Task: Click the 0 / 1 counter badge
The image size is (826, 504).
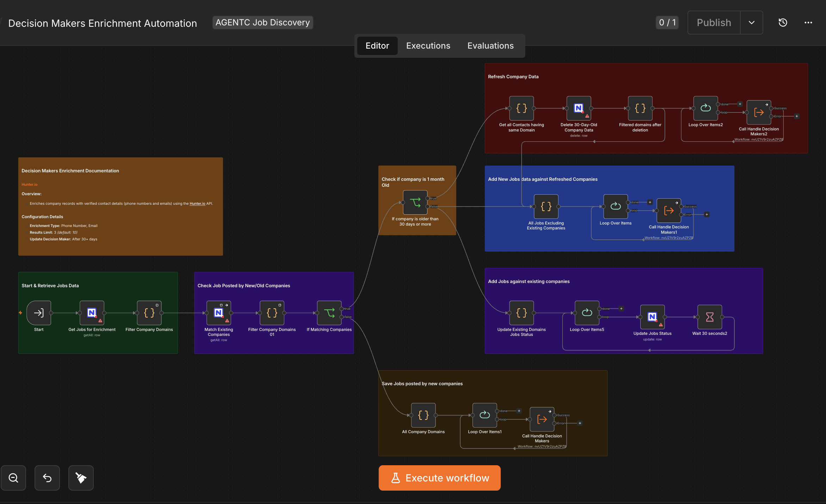Action: [667, 23]
